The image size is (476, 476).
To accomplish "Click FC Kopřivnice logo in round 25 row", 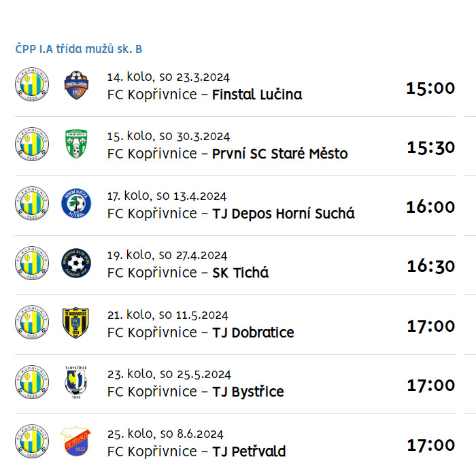I will (x=32, y=441).
